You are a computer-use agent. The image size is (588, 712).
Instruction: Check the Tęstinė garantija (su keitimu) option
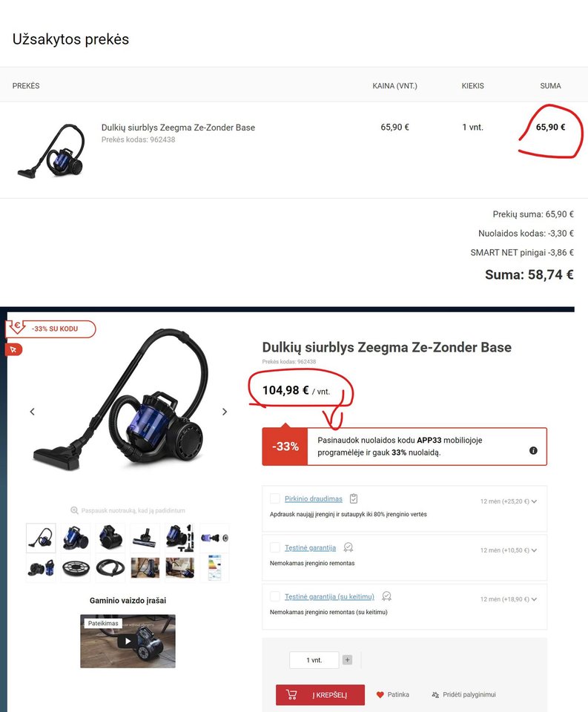coord(274,596)
